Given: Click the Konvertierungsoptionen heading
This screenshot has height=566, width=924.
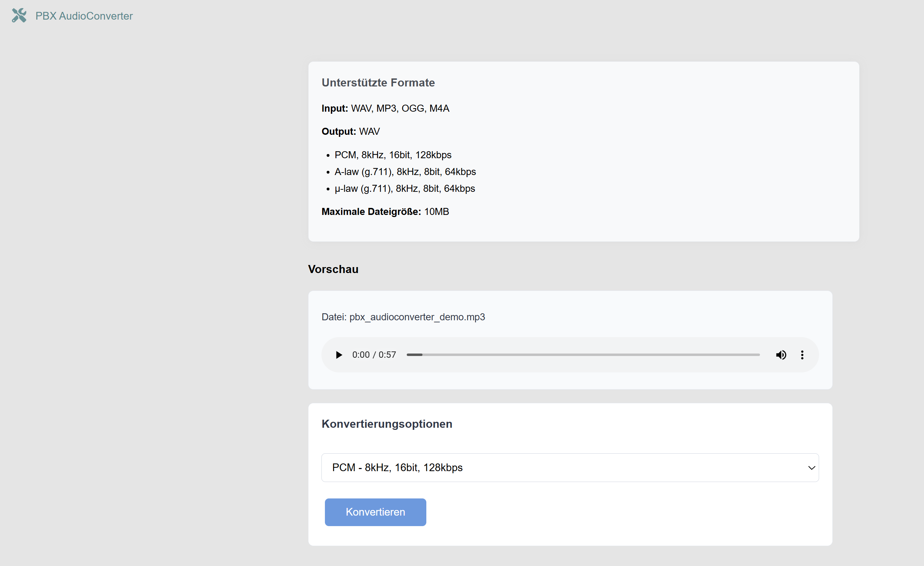Looking at the screenshot, I should pos(386,424).
